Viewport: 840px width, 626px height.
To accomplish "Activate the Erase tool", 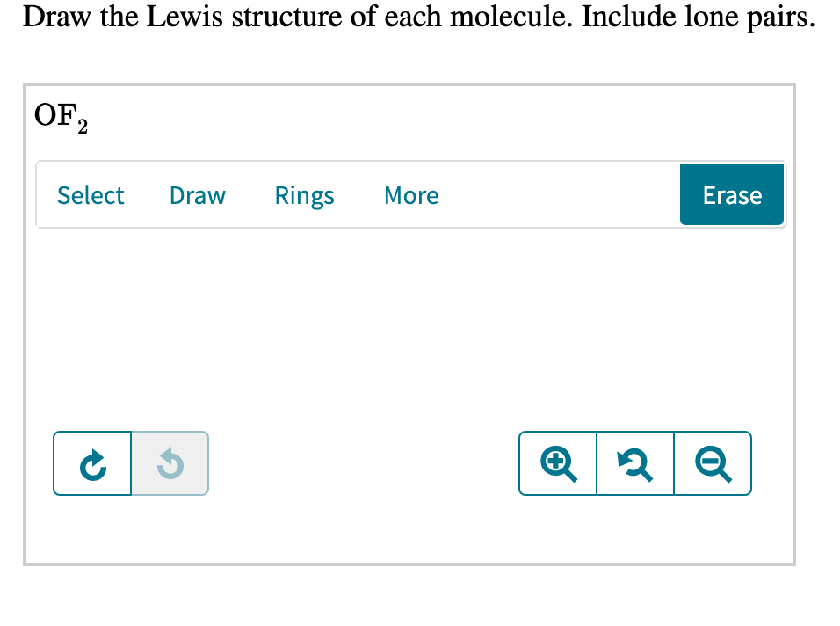I will pos(731,194).
